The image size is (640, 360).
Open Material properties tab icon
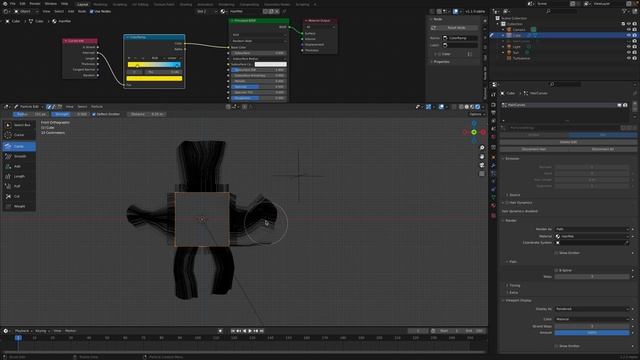coord(493,205)
